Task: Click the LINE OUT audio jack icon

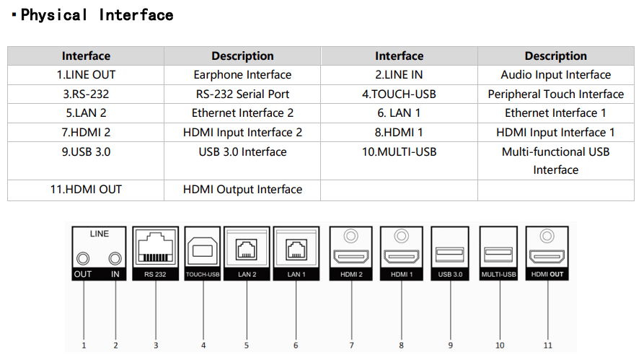Action: (x=83, y=258)
